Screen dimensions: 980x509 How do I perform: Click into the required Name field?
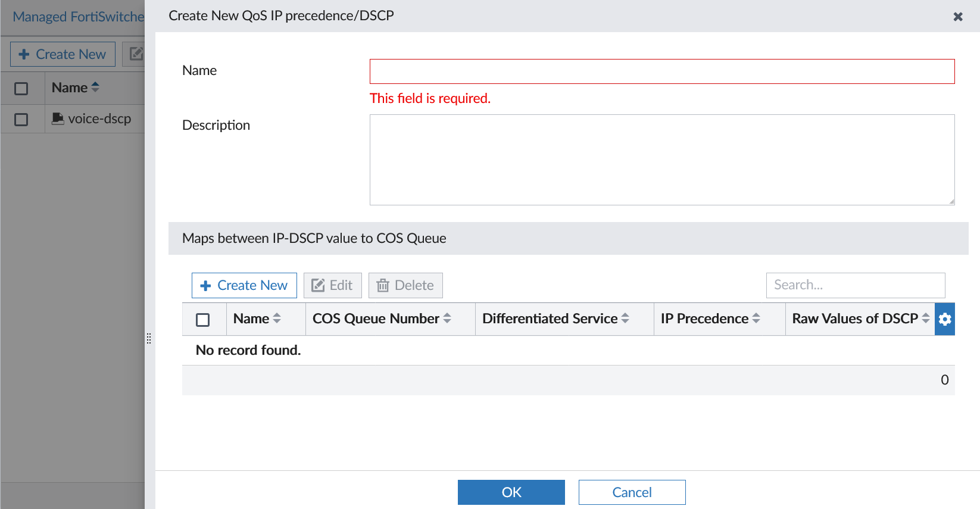click(661, 71)
